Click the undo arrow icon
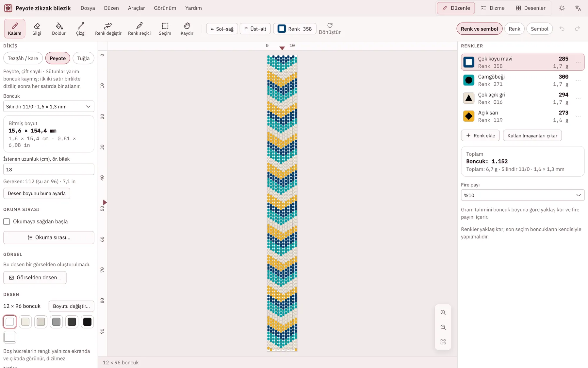The image size is (588, 368). (x=562, y=29)
